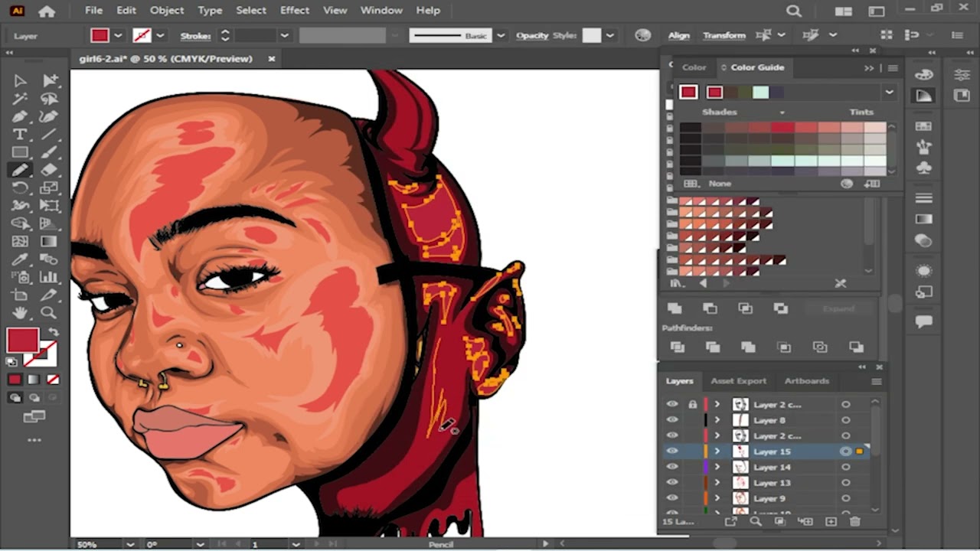The image size is (980, 551).
Task: Open the stroke weight dropdown
Action: click(284, 35)
